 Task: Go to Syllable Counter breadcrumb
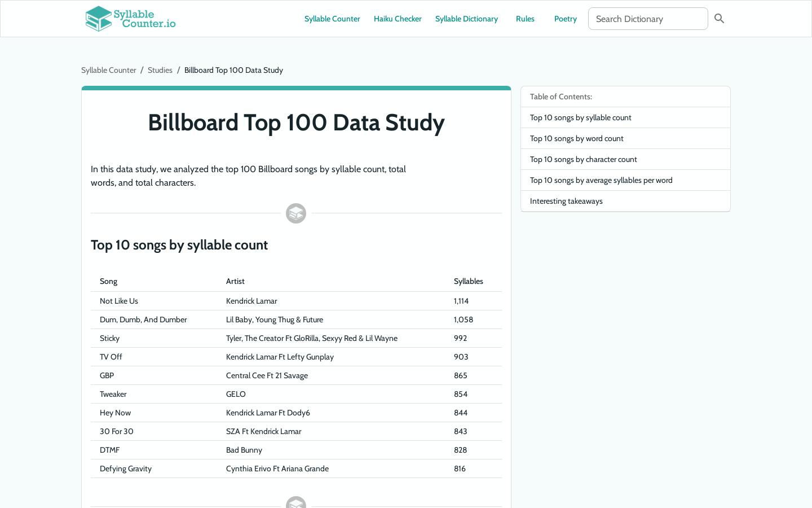coord(109,70)
